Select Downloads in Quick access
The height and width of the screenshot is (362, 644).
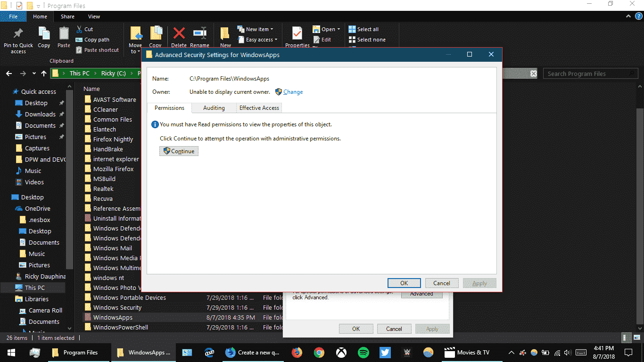[x=40, y=114]
